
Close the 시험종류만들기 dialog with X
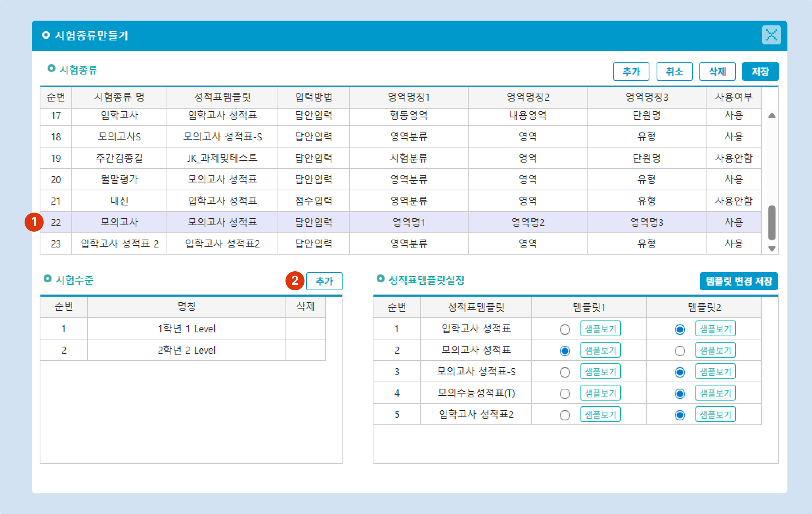771,35
